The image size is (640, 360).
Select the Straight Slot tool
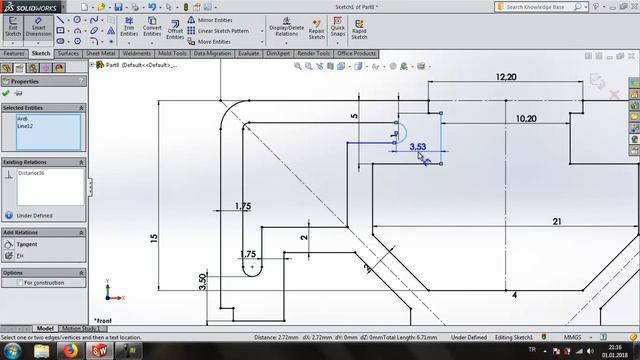tap(60, 41)
